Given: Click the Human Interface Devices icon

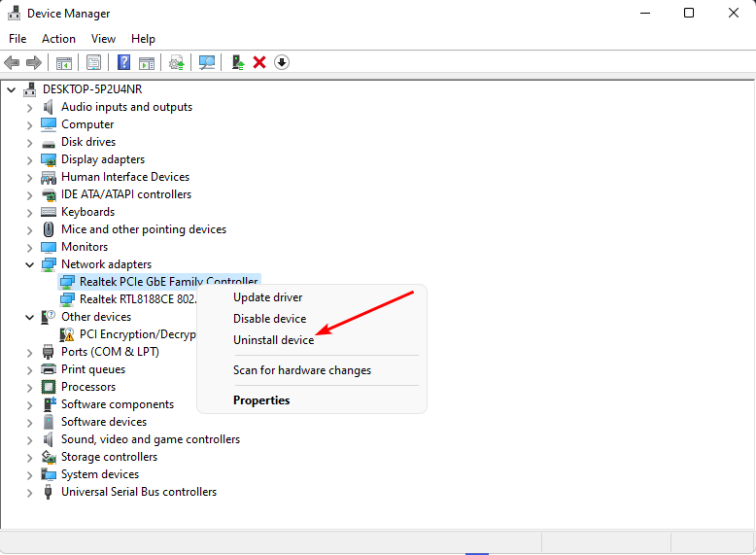Looking at the screenshot, I should (x=49, y=178).
